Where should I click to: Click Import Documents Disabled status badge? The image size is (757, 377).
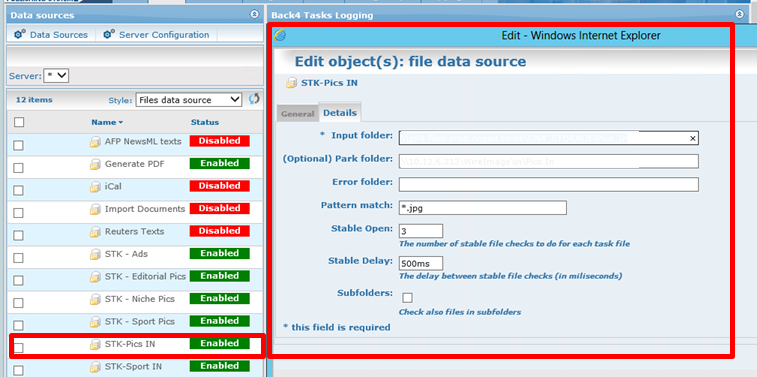coord(220,209)
